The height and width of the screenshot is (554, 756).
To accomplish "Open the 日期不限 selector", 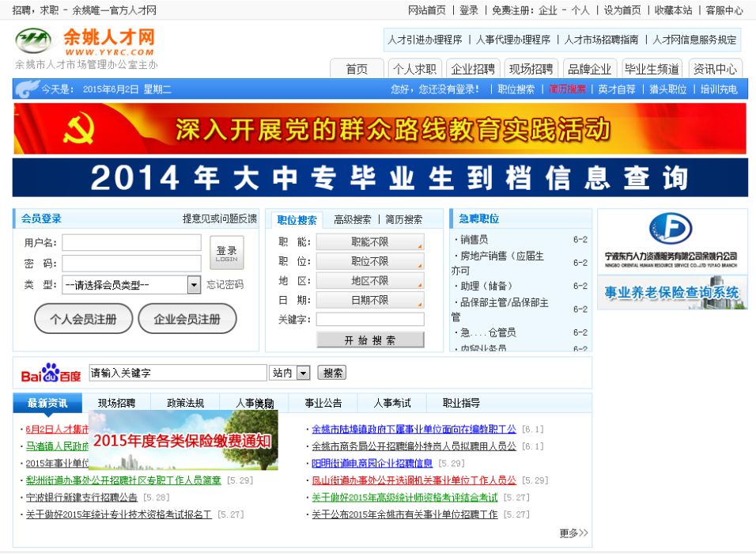I will click(370, 300).
